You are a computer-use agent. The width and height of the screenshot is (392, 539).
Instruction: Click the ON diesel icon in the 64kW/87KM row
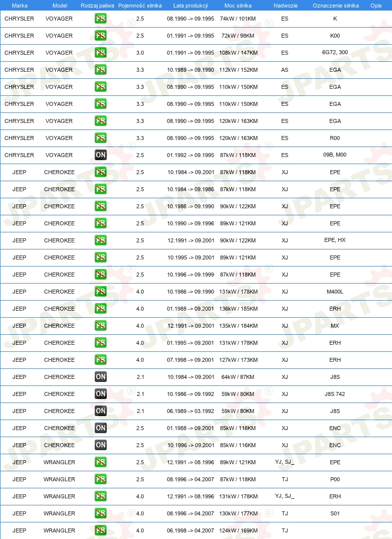pos(101,377)
